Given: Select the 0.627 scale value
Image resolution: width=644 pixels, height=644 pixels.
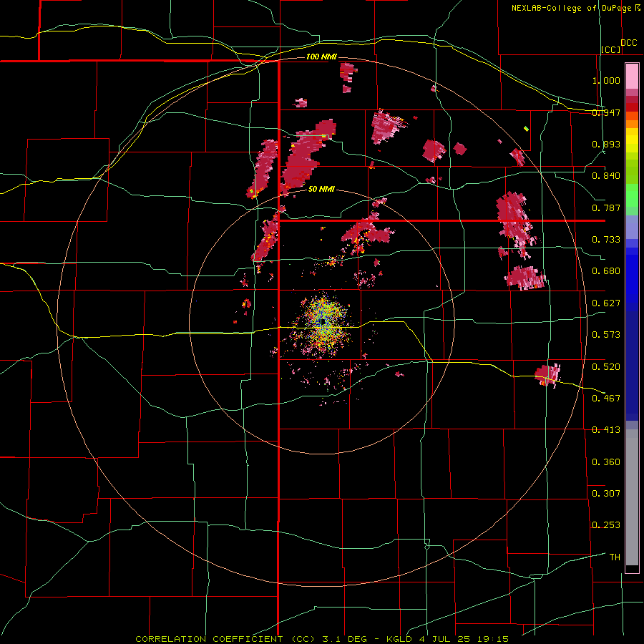Looking at the screenshot, I should pyautogui.click(x=606, y=303).
